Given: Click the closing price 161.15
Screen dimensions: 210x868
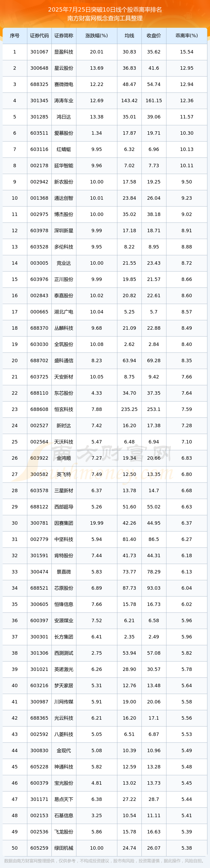Looking at the screenshot, I should (154, 100).
